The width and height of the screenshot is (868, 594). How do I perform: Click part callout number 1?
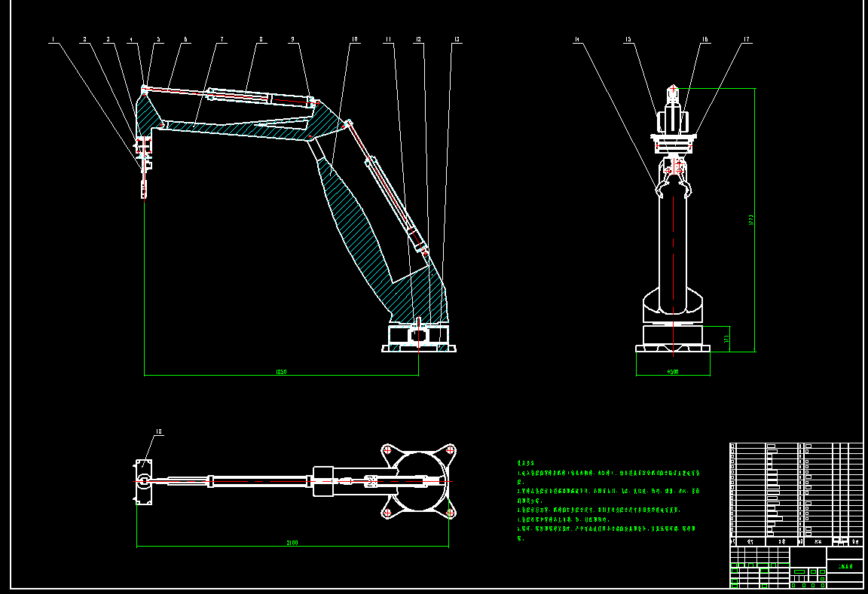(53, 39)
